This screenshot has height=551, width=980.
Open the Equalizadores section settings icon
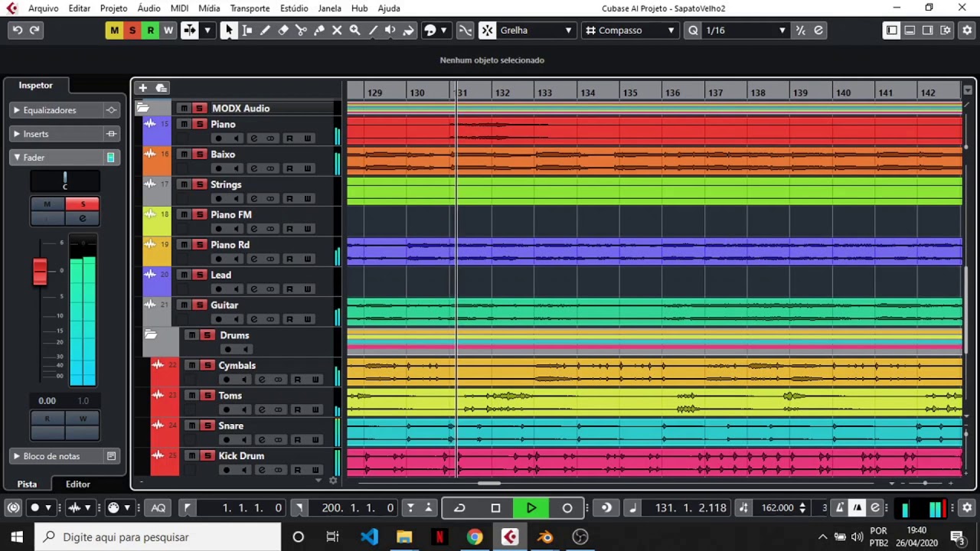click(111, 110)
